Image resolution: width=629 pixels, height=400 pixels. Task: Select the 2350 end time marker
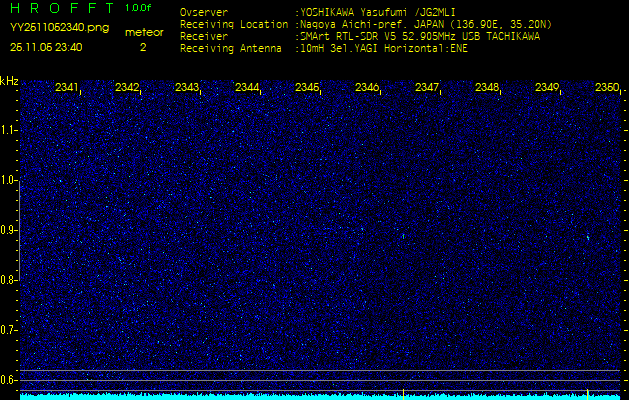coord(606,88)
